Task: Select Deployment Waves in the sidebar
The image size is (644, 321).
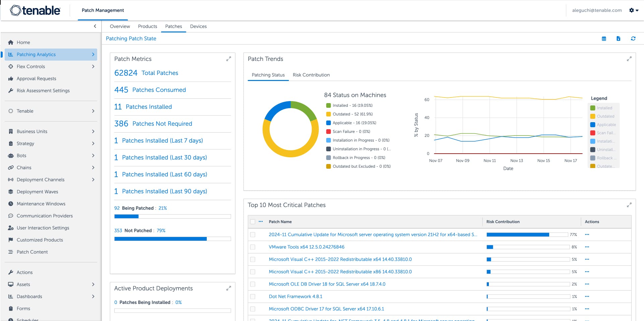Action: (37, 191)
